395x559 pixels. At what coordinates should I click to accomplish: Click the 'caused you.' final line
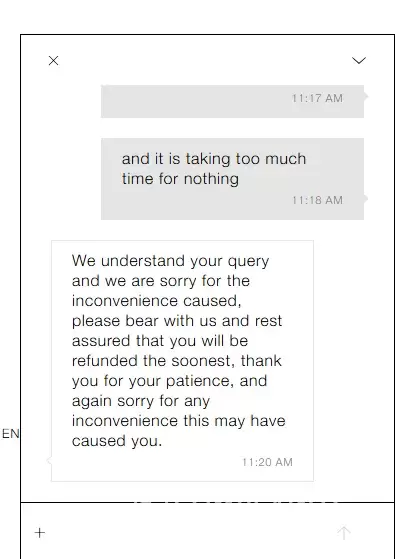pyautogui.click(x=117, y=441)
